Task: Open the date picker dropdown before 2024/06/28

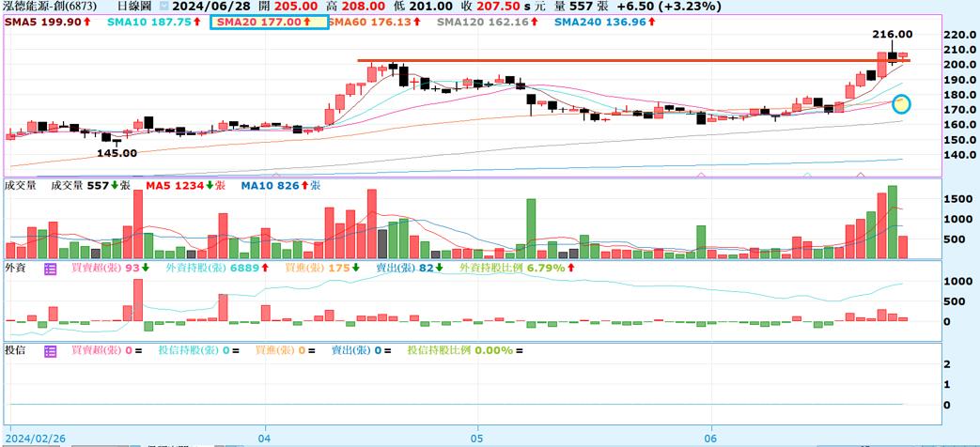Action: (x=163, y=7)
